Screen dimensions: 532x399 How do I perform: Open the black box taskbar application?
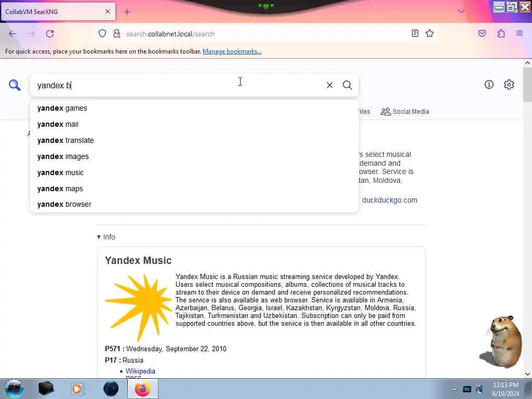46,389
